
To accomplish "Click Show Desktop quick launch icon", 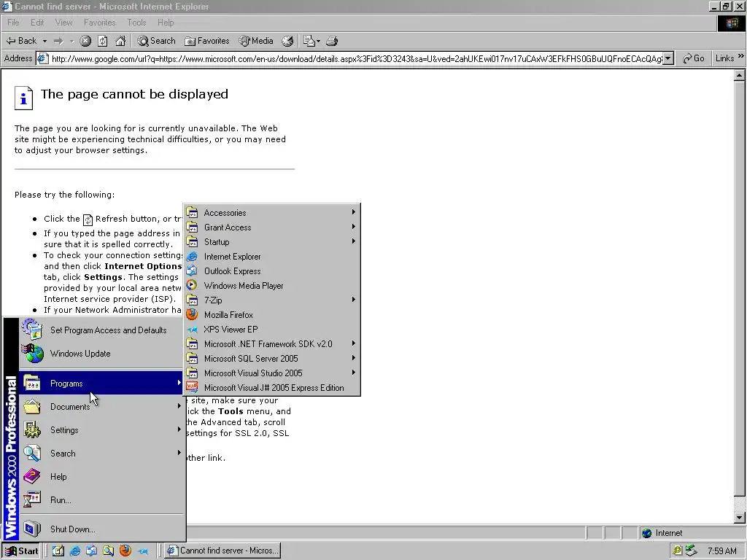I will tap(58, 551).
